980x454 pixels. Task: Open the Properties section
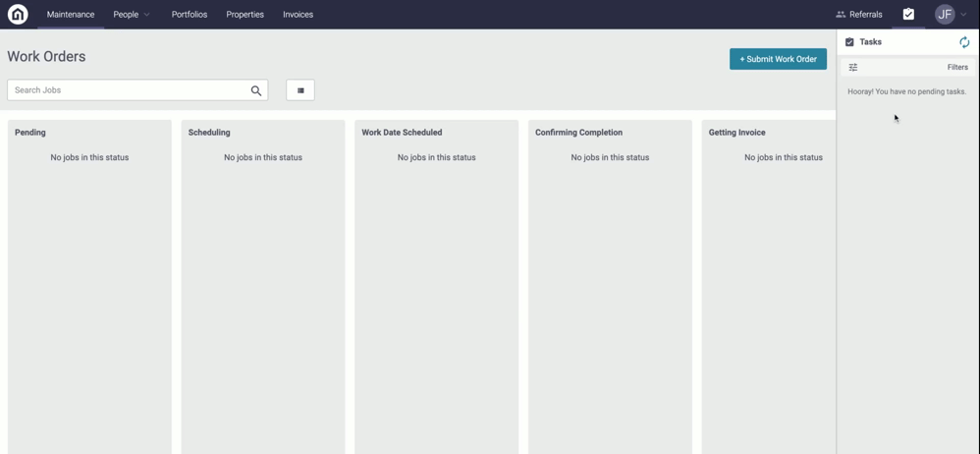coord(245,15)
